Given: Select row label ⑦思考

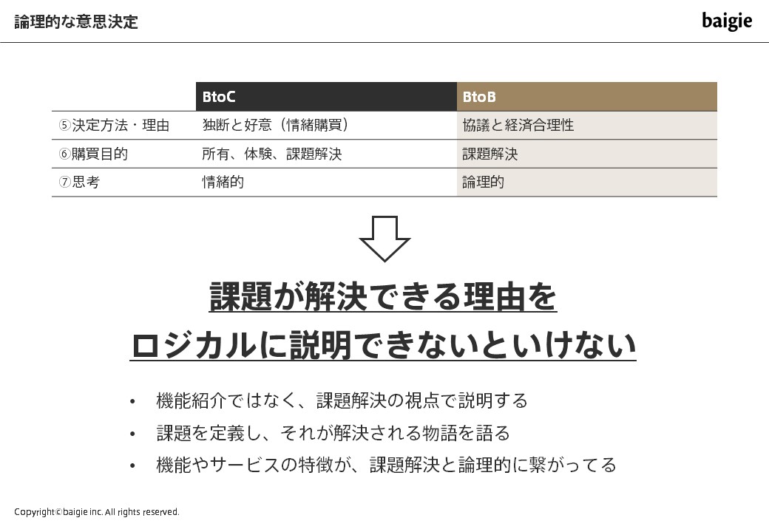Looking at the screenshot, I should pyautogui.click(x=79, y=183).
